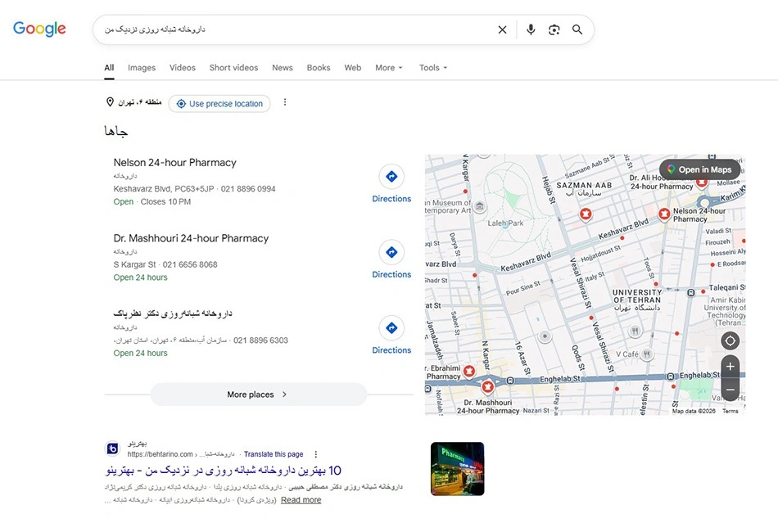Click the University of Tehran map label

tap(636, 300)
